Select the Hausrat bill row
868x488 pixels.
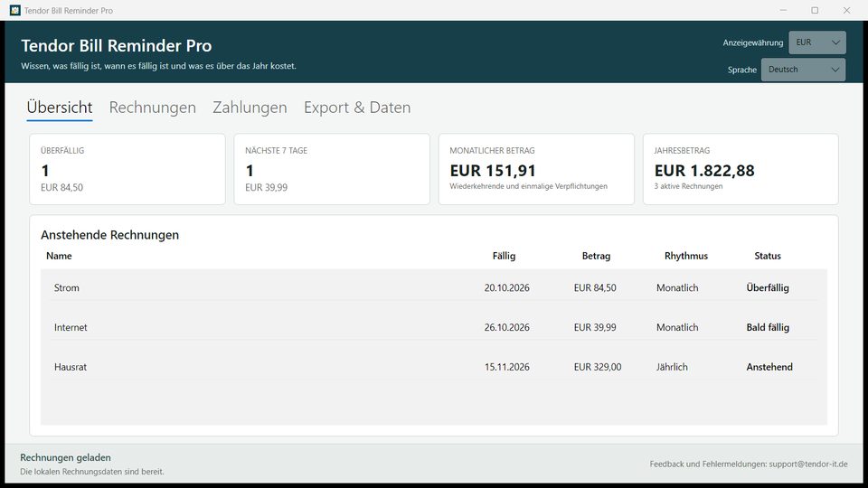click(x=434, y=367)
